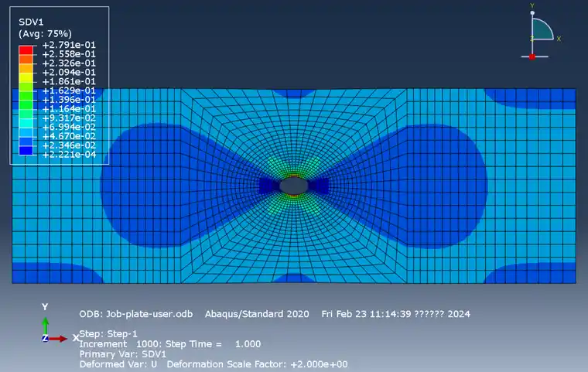Click the red legend color swatch
Screen dimensions: 588x372
[26, 49]
